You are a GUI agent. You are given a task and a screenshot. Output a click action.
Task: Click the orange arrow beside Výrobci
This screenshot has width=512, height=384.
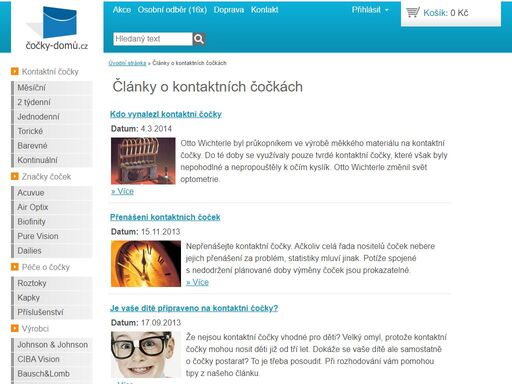point(15,328)
